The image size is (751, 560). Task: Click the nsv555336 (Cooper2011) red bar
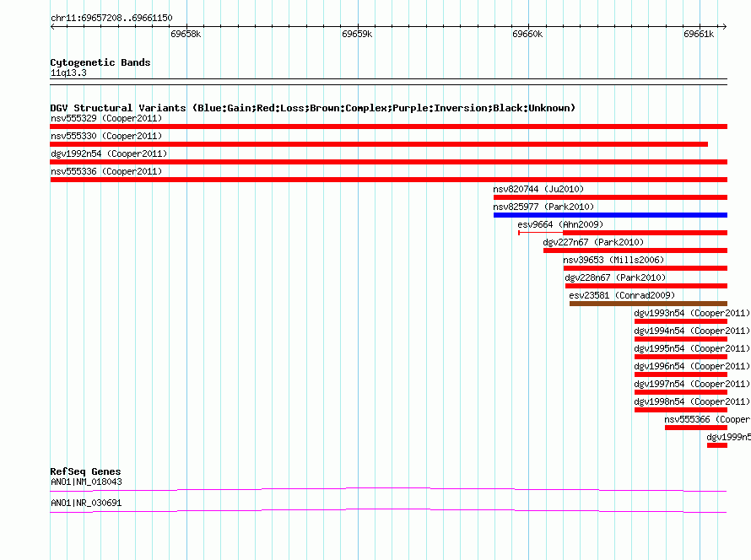coord(388,180)
